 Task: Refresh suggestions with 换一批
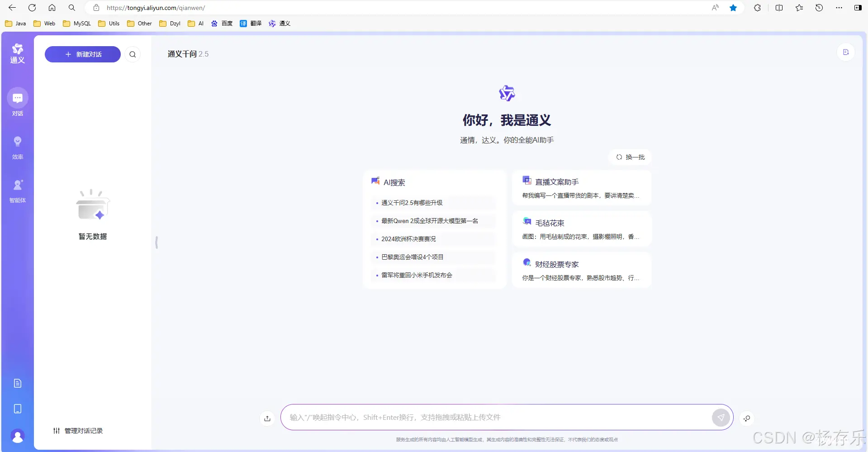630,157
